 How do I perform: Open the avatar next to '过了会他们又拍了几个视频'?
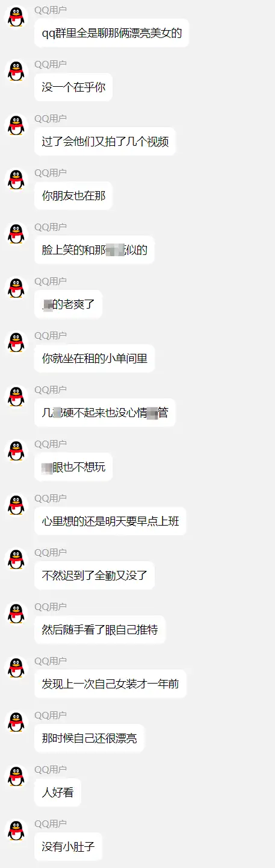(x=16, y=125)
